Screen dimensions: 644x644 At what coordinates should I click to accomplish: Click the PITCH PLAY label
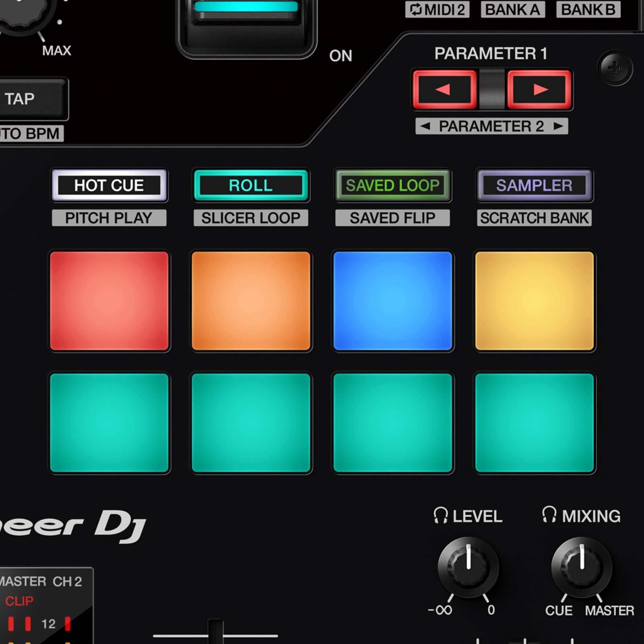109,218
